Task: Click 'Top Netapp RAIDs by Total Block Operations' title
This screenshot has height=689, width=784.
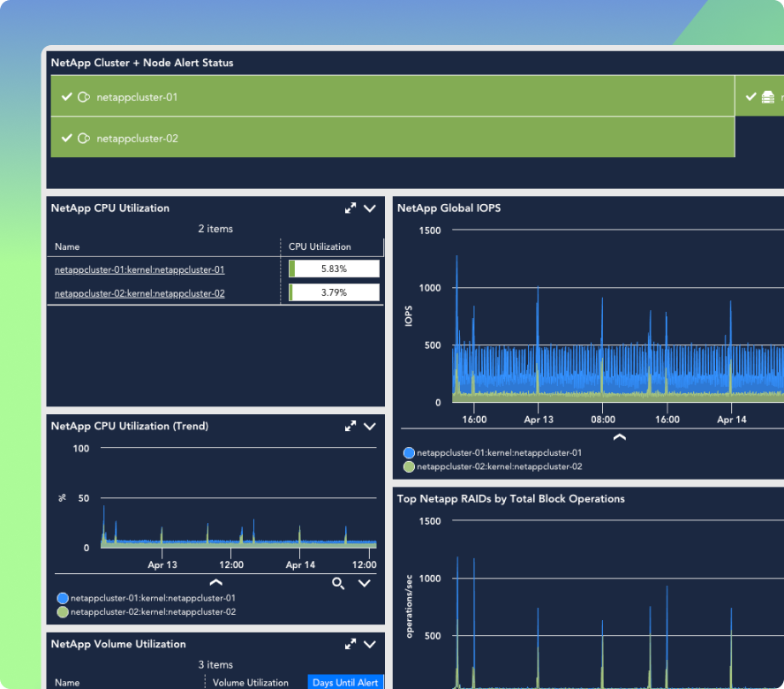Action: pos(511,499)
